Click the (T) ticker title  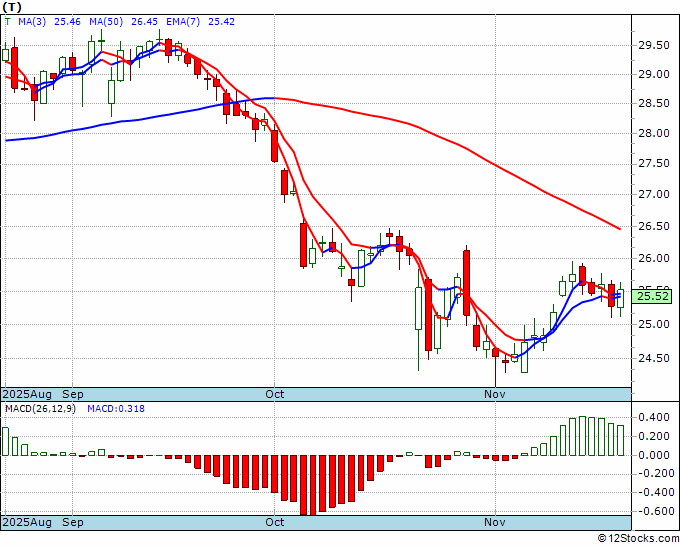pos(12,7)
